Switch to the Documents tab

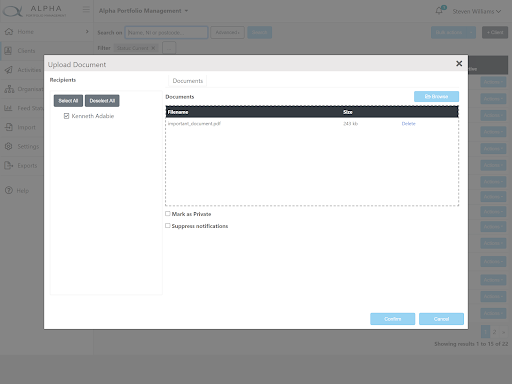coord(188,81)
